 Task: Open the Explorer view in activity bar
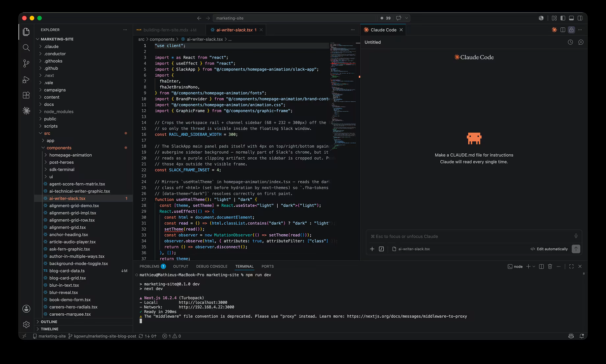click(26, 32)
